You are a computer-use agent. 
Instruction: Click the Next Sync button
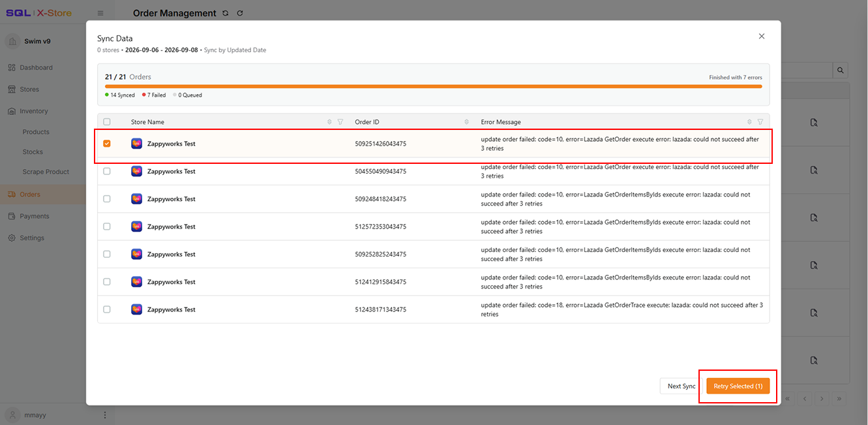pyautogui.click(x=681, y=386)
